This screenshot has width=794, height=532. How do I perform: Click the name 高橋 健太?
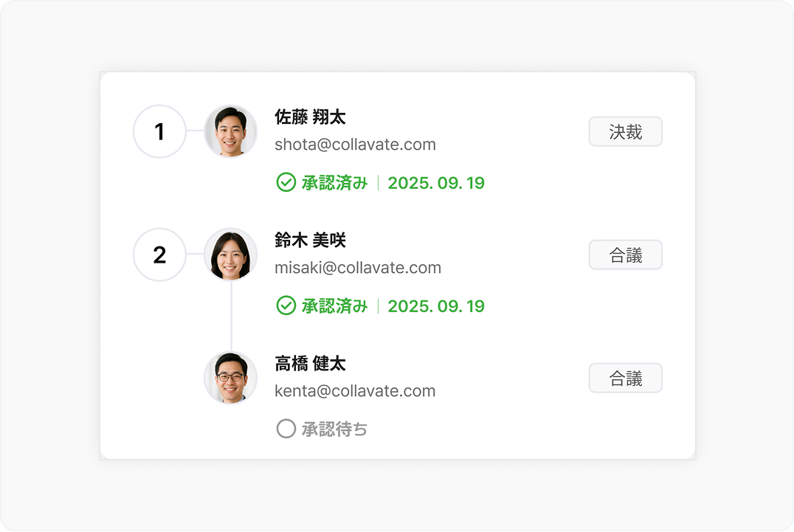point(311,364)
